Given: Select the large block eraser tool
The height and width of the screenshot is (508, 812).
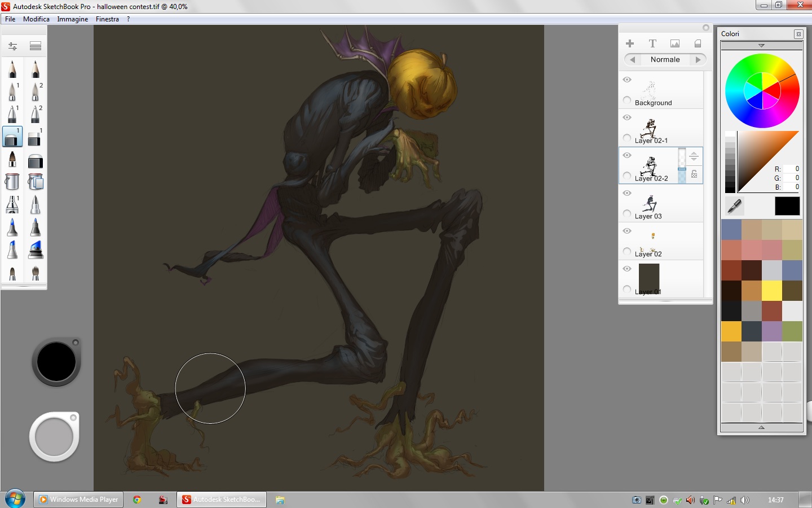Looking at the screenshot, I should (35, 161).
